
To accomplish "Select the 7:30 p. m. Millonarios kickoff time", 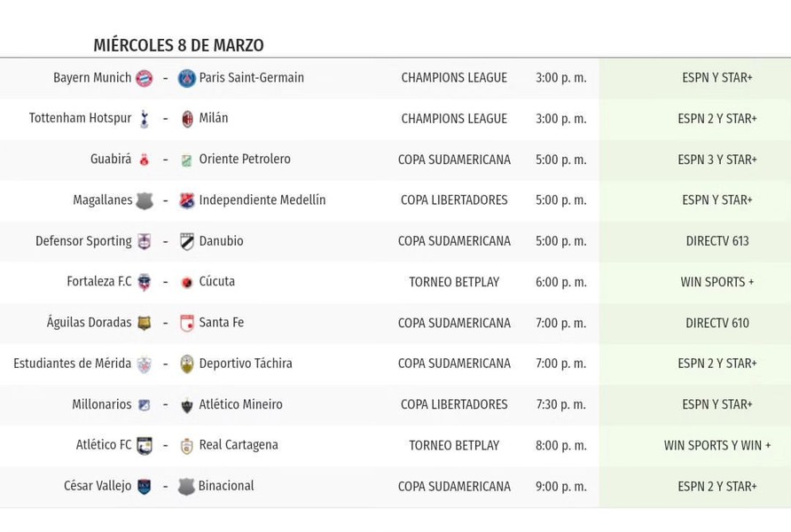I will (561, 404).
